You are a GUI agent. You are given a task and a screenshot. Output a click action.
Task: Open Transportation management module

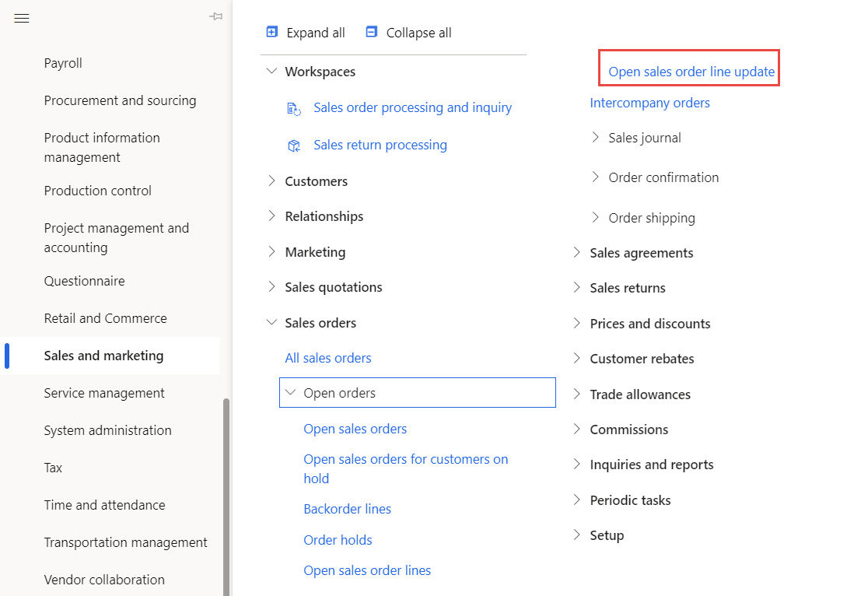pyautogui.click(x=125, y=542)
